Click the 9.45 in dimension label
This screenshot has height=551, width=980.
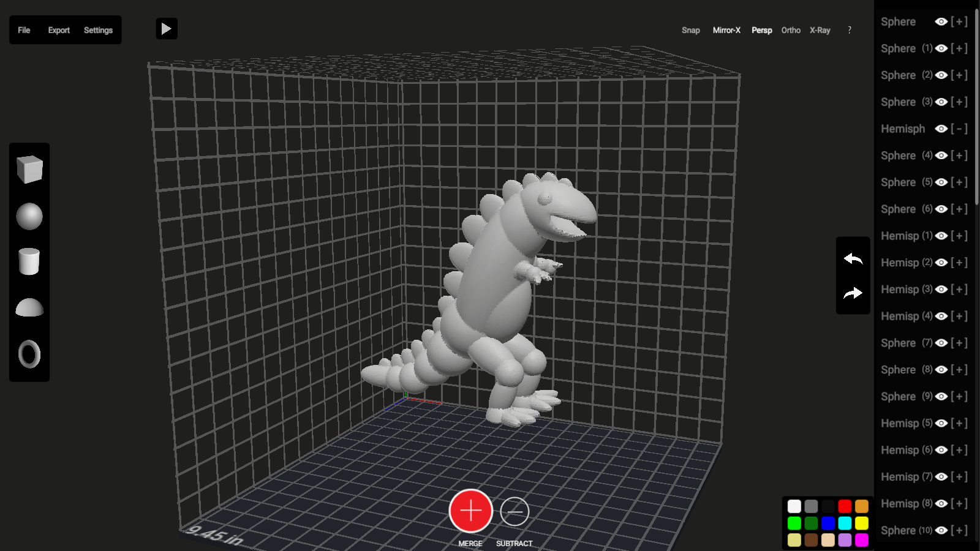[215, 536]
